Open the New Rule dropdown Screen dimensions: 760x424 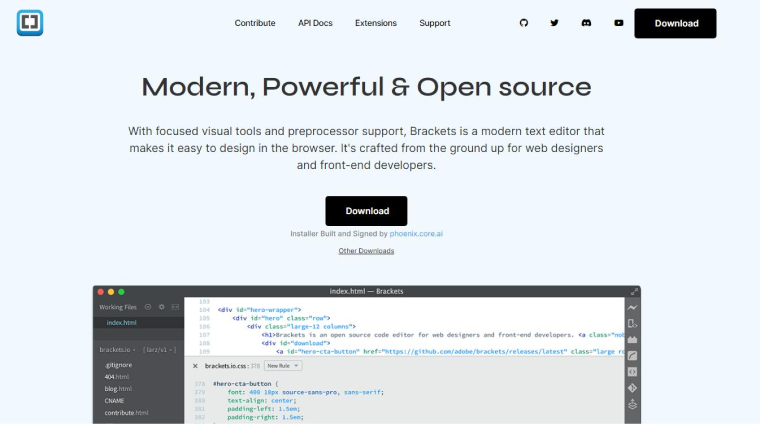283,366
